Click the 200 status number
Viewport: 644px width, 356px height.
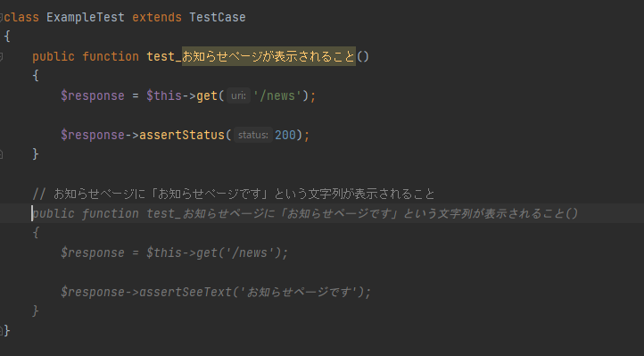pyautogui.click(x=285, y=135)
